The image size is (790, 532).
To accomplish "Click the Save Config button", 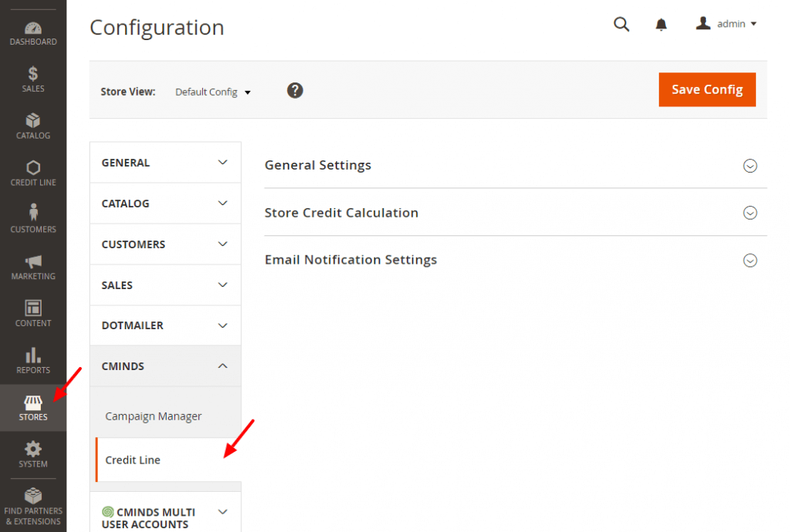I will coord(707,89).
